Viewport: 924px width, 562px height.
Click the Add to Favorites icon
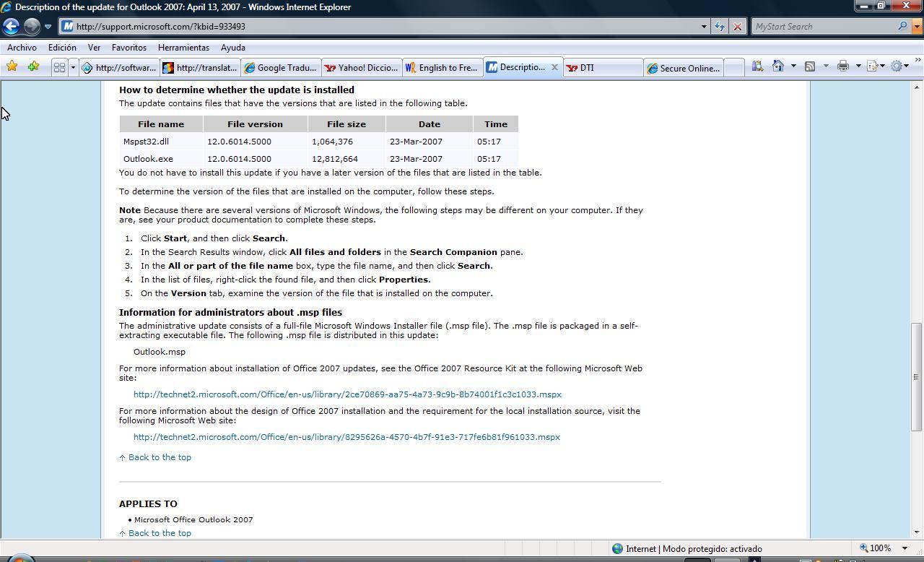33,66
